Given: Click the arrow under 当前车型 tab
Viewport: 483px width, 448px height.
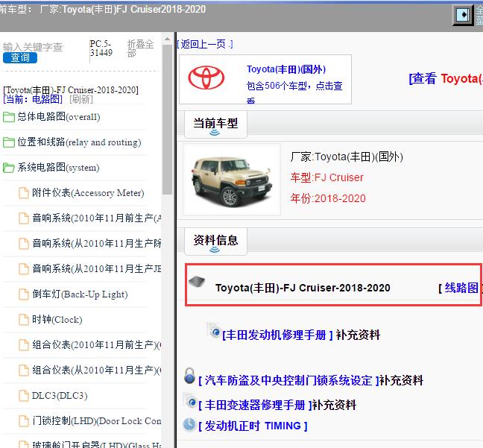Looking at the screenshot, I should click(x=215, y=133).
